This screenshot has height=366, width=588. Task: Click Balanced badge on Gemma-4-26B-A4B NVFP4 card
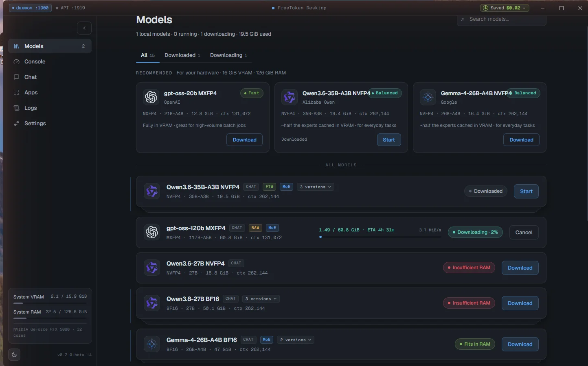click(x=523, y=93)
